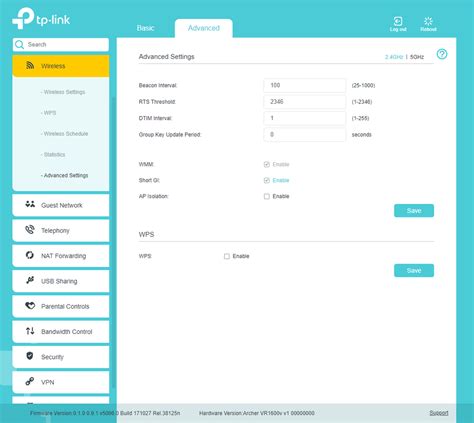Viewport: 474px width, 423px height.
Task: Click the (25-1000) range hint
Action: (363, 86)
